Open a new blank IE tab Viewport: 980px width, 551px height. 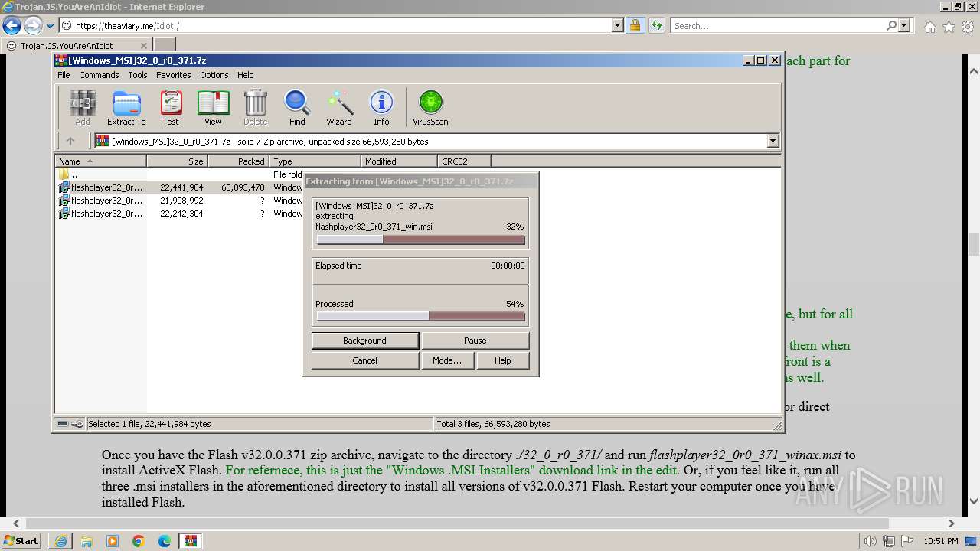[x=165, y=44]
